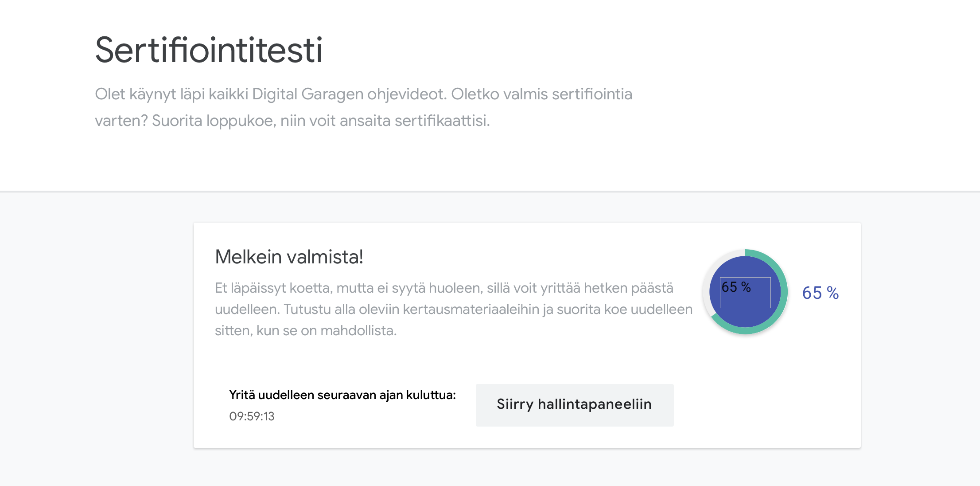Click the line "sitten, kun se on mahdollista."
Screen dimensions: 980x486
[306, 330]
